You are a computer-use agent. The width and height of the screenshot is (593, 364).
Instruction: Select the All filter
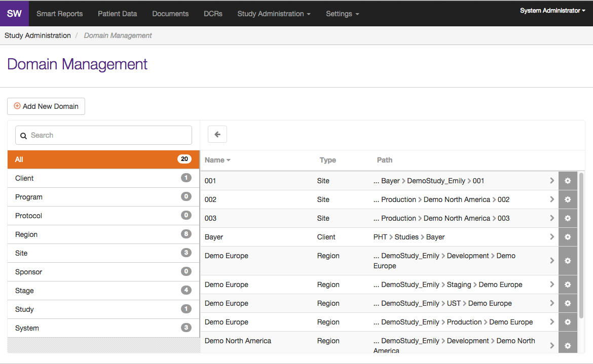[x=103, y=159]
